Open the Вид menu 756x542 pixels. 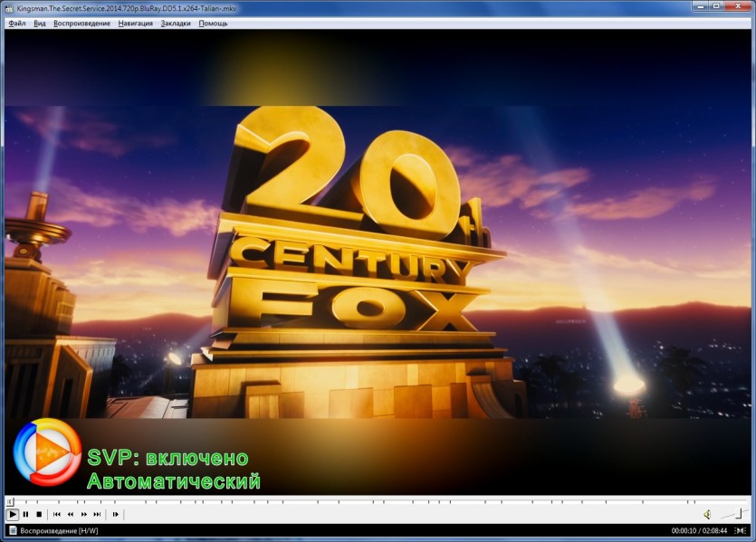[x=40, y=24]
